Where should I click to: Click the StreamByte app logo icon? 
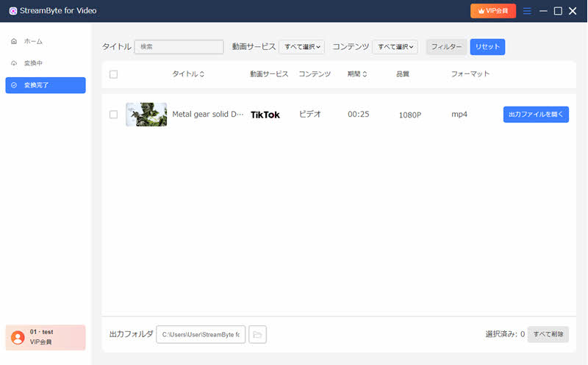coord(13,11)
